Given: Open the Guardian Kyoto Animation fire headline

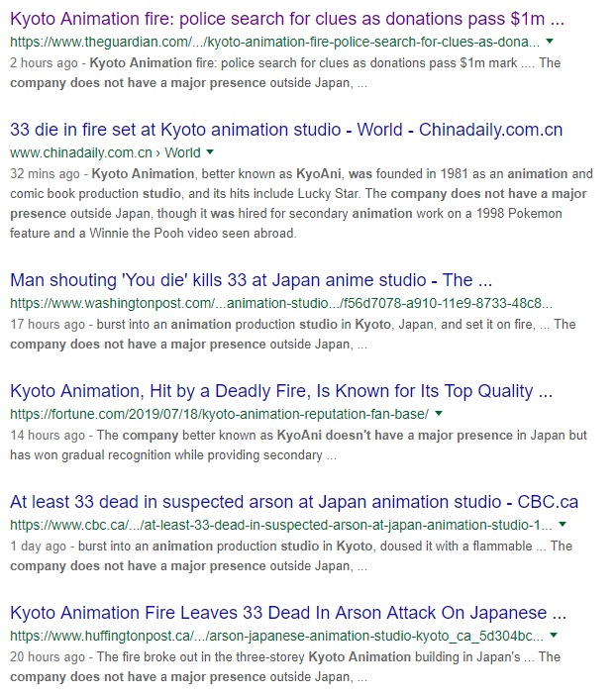Looking at the screenshot, I should (287, 19).
